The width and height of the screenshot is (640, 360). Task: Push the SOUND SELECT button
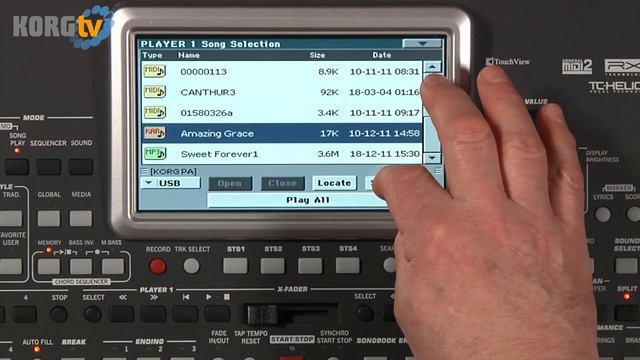626,266
